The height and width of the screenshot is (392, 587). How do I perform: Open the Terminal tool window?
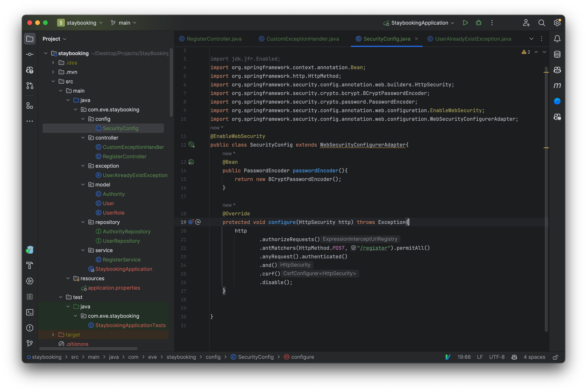(x=30, y=312)
